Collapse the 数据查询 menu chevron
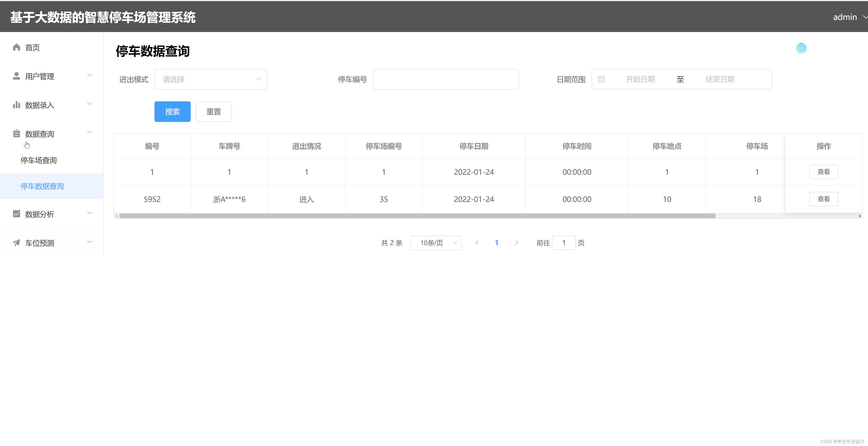 [90, 132]
